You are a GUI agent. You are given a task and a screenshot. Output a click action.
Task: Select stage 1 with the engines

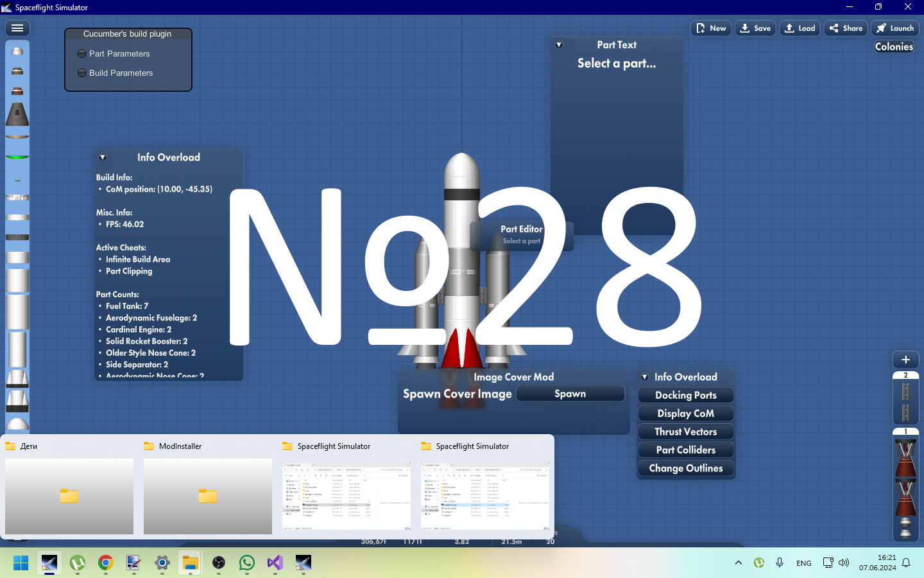(x=906, y=484)
